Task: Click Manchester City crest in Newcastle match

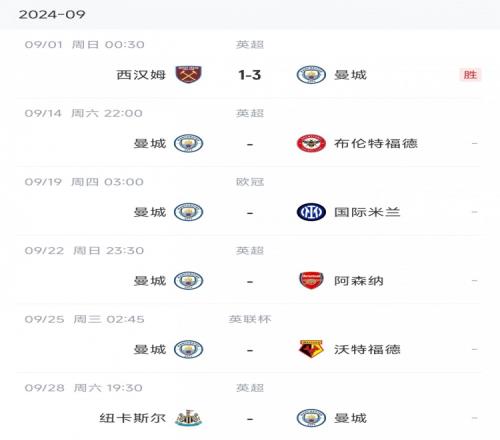Action: click(311, 418)
